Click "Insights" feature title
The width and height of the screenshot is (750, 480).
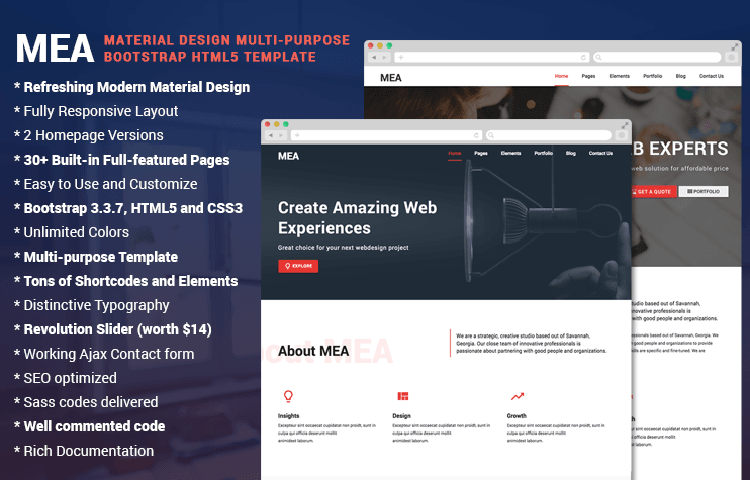pyautogui.click(x=288, y=415)
